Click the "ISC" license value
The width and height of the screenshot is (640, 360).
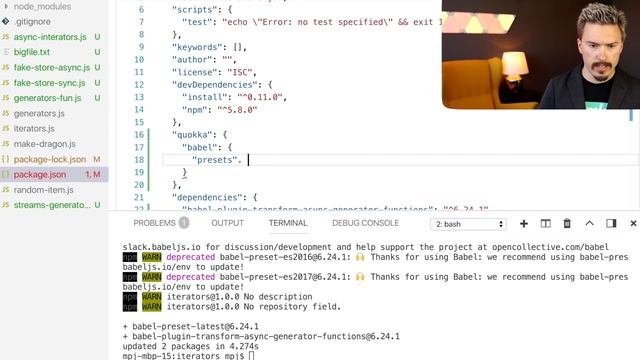tap(240, 72)
